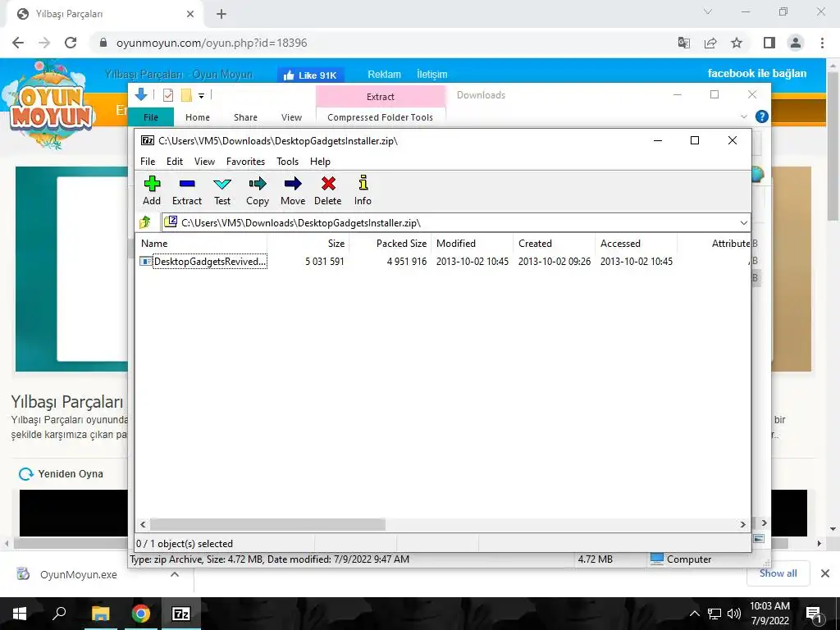Expand Explorer quick access toolbar dropdown
The height and width of the screenshot is (630, 840).
point(202,96)
